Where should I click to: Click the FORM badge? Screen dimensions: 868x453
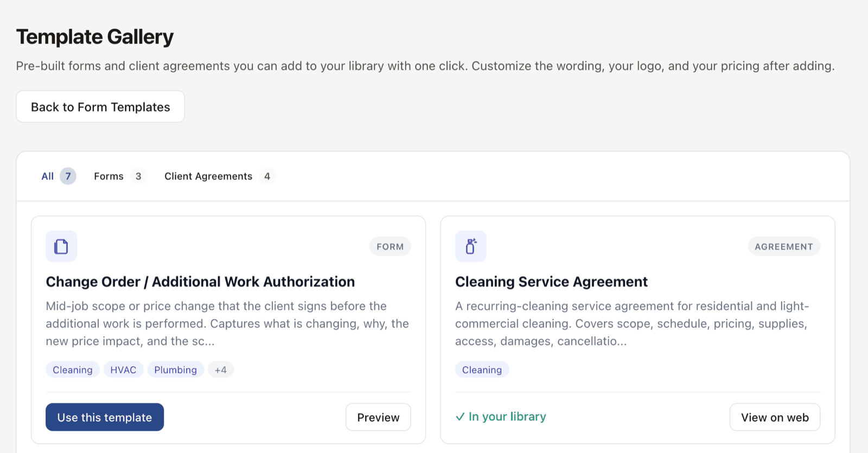click(x=390, y=247)
